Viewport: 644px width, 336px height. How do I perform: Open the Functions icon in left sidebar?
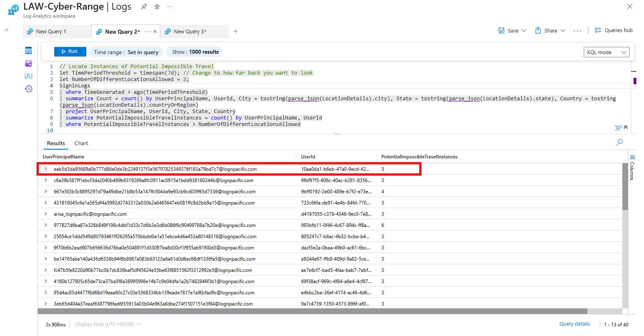pos(29,76)
